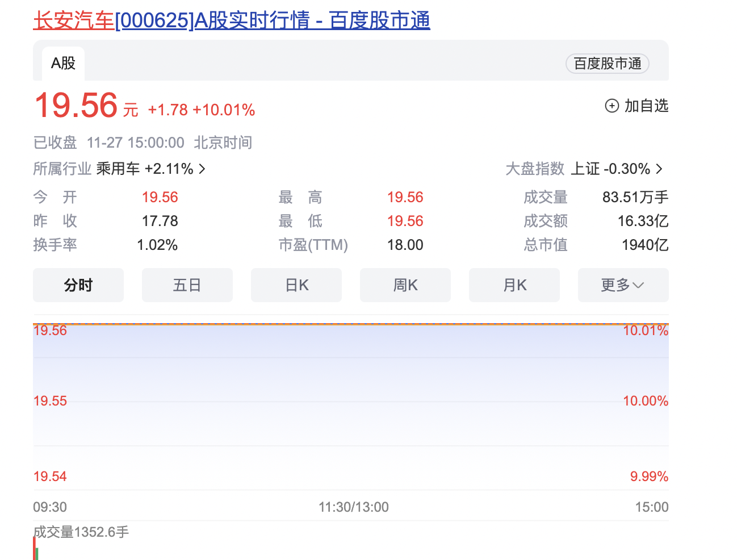Click the 已收盘 status text
The image size is (737, 560).
[55, 143]
